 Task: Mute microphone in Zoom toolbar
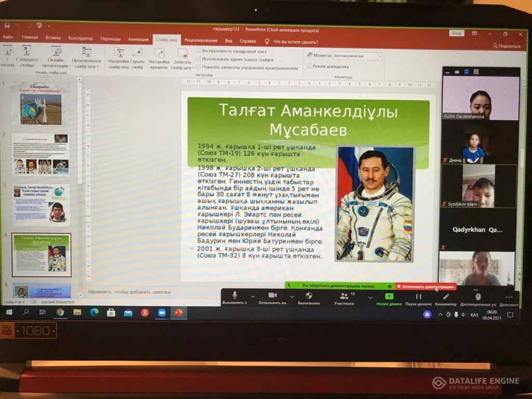(x=235, y=296)
